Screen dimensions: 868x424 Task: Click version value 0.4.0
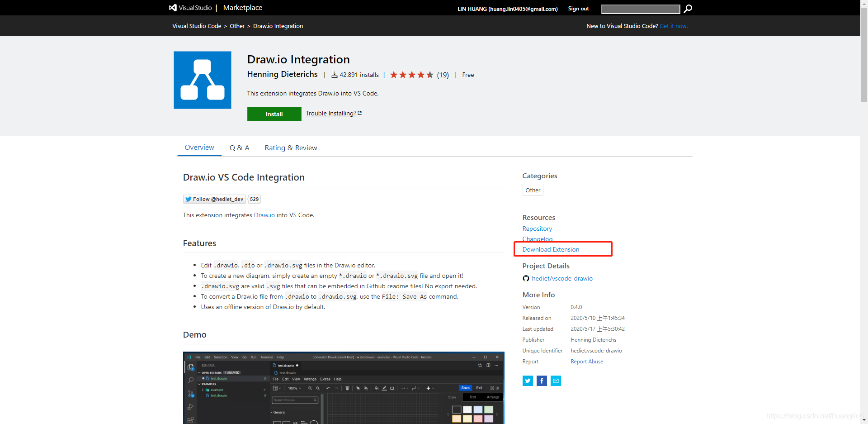576,307
